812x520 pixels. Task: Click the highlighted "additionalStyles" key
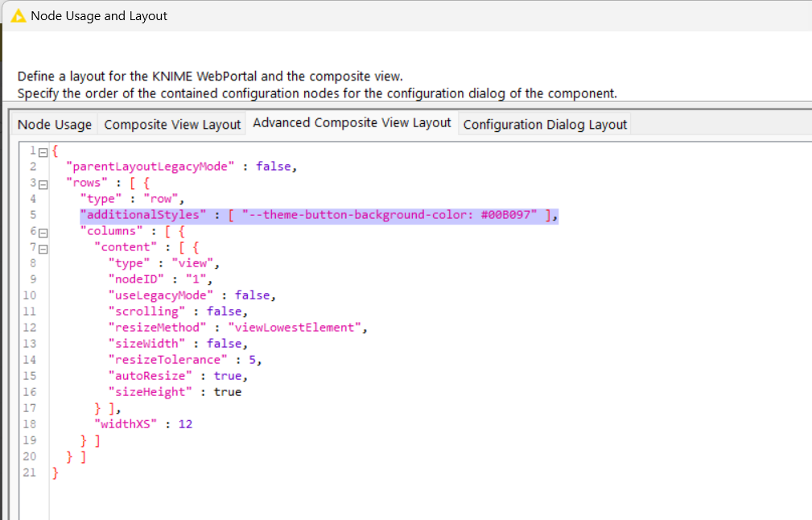click(143, 214)
